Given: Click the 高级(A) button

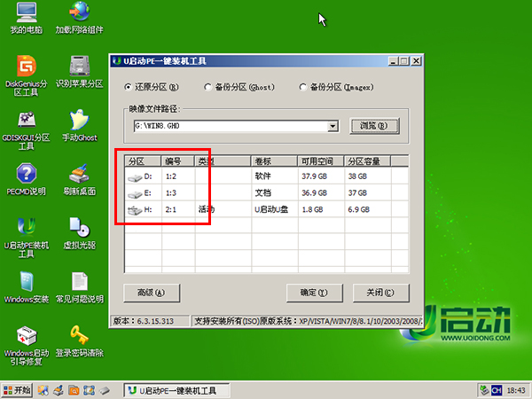Looking at the screenshot, I should tap(152, 293).
